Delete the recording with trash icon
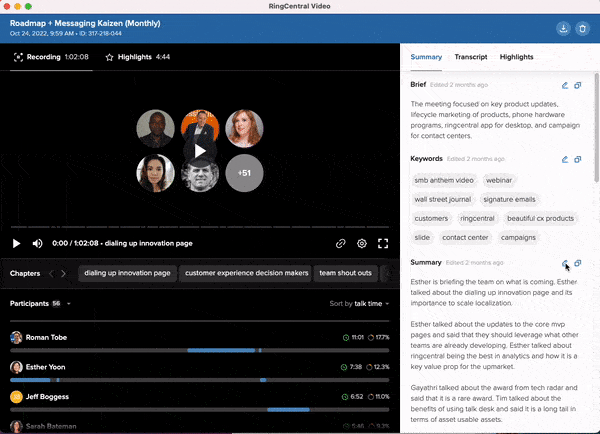Viewport: 600px width, 434px height. pos(582,27)
